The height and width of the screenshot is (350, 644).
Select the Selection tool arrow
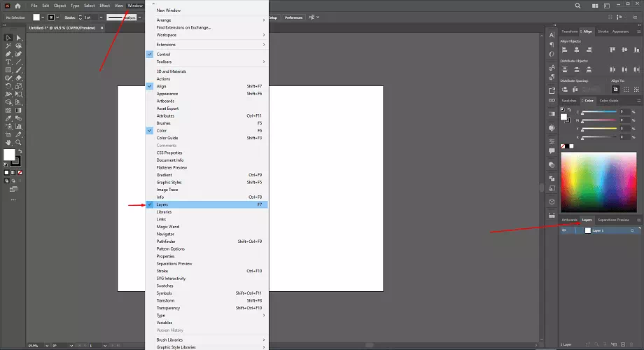[8, 38]
